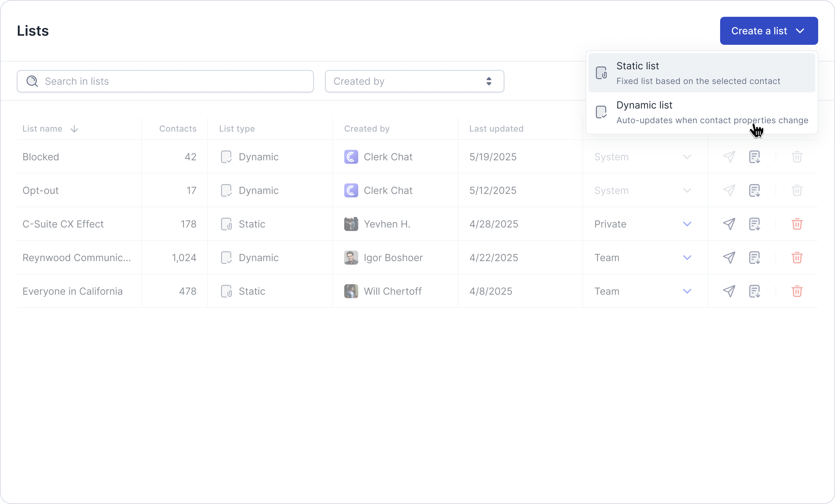The height and width of the screenshot is (504, 835).
Task: Click the Search in lists field
Action: point(165,81)
